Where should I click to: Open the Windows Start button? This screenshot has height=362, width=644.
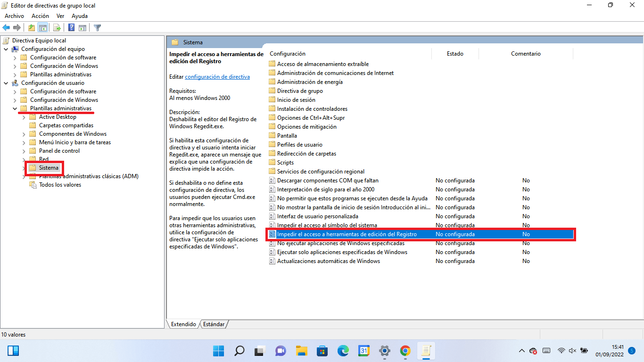pos(218,351)
